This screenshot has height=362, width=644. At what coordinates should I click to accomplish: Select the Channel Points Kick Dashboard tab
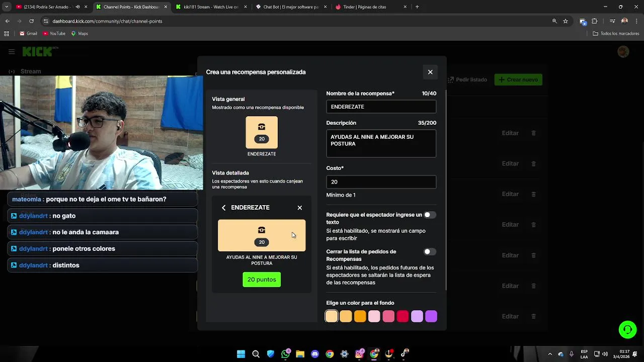(x=131, y=7)
